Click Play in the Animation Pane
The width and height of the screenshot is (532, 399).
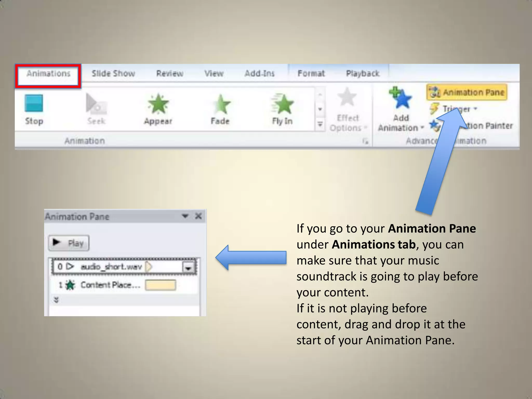click(69, 243)
